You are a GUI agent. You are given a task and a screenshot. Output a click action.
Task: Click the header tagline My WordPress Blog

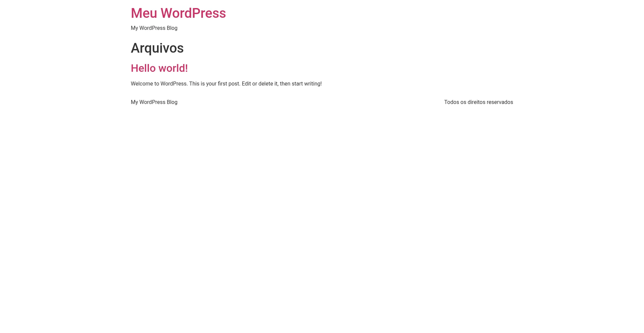tap(154, 28)
